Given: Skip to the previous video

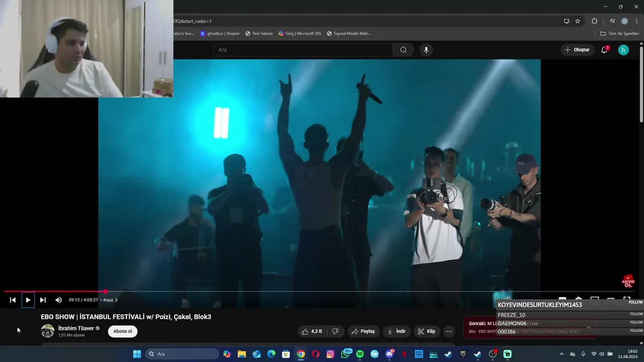Looking at the screenshot, I should pyautogui.click(x=13, y=300).
